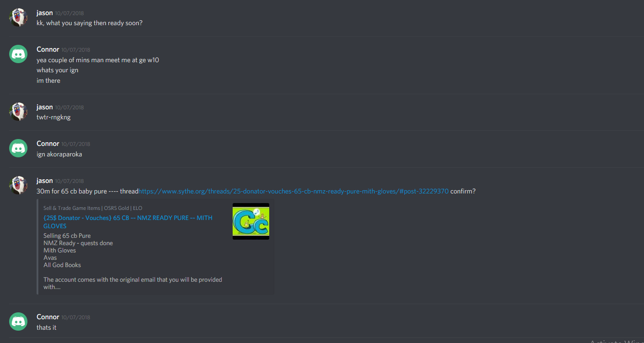Click username 'Connor' above 'yea couple of mins'
644x343 pixels.
pos(48,49)
